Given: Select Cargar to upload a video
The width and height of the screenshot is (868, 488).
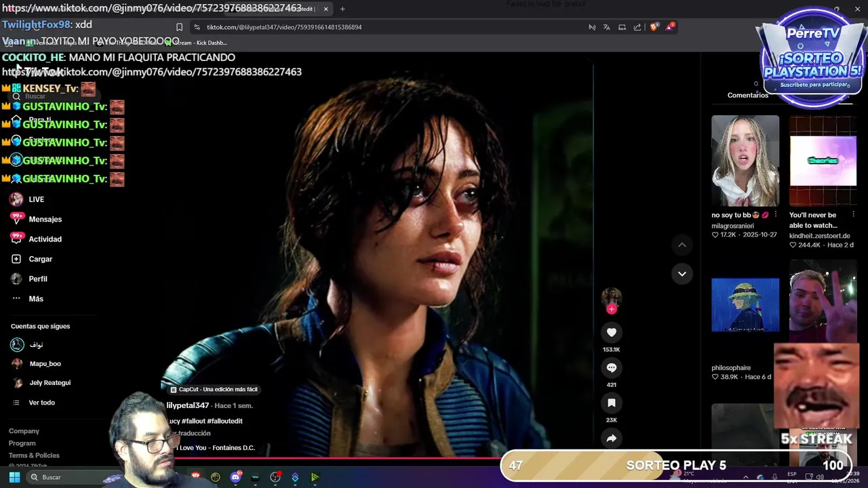Looking at the screenshot, I should pyautogui.click(x=40, y=259).
